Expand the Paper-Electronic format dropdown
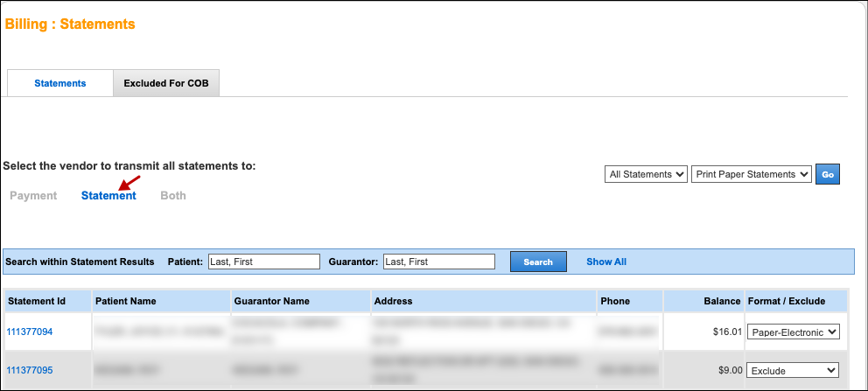The width and height of the screenshot is (868, 391). click(793, 332)
